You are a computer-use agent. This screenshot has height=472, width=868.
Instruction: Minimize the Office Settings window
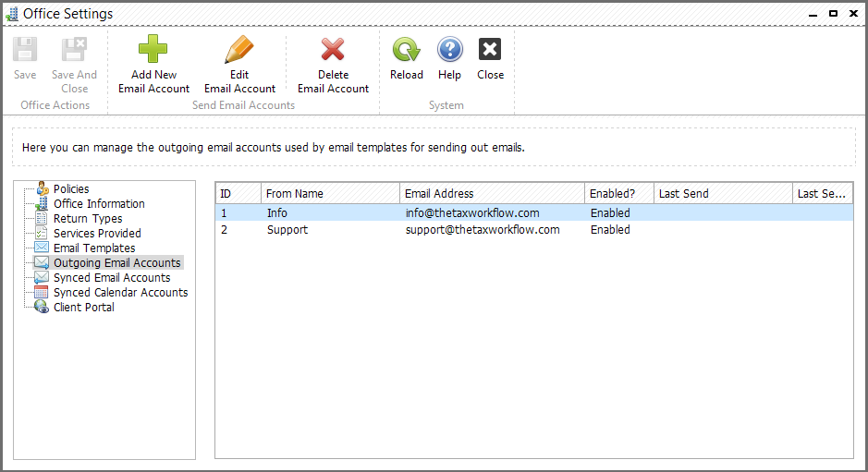813,14
